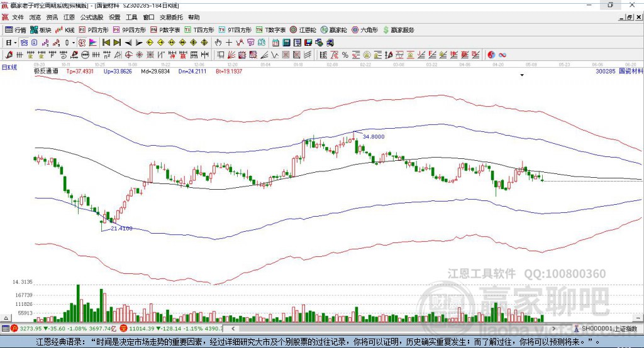Click the colored flag triangle icon

(93, 43)
